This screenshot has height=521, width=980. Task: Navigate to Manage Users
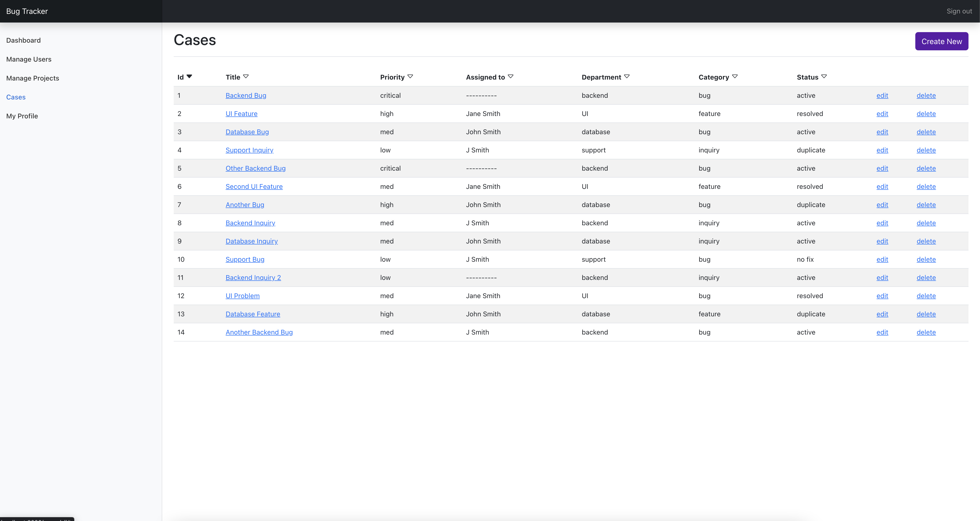click(29, 59)
